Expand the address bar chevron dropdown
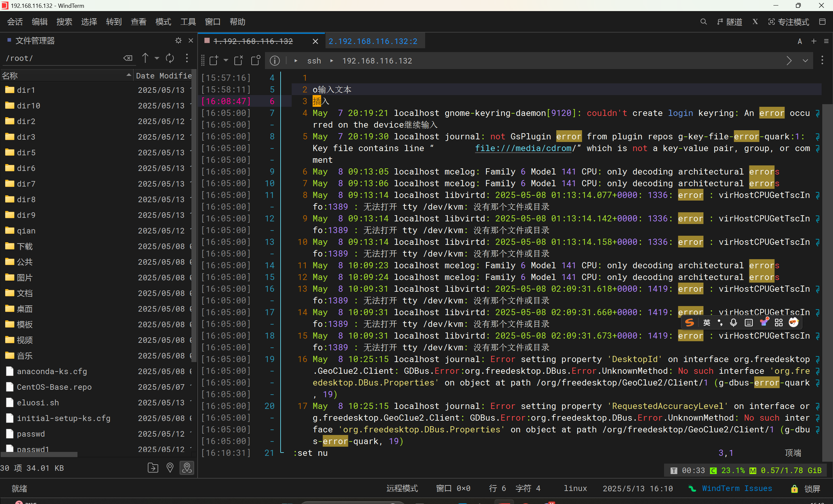The image size is (833, 504). pyautogui.click(x=805, y=61)
